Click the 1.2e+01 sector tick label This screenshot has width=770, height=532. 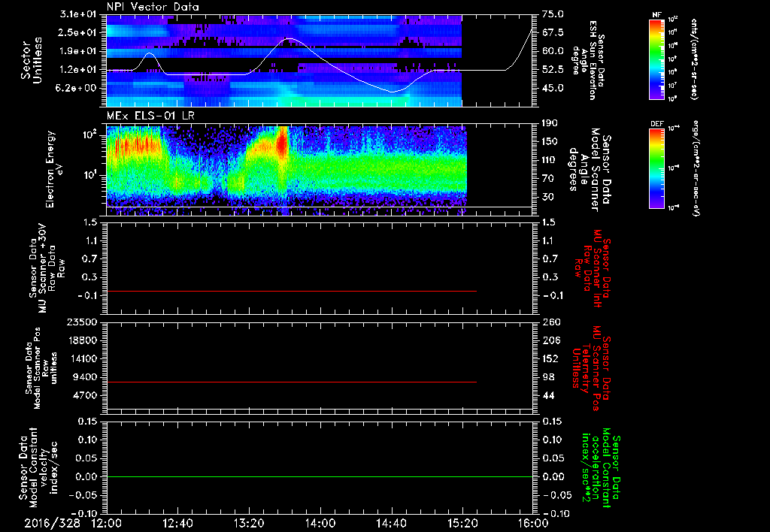coord(79,70)
